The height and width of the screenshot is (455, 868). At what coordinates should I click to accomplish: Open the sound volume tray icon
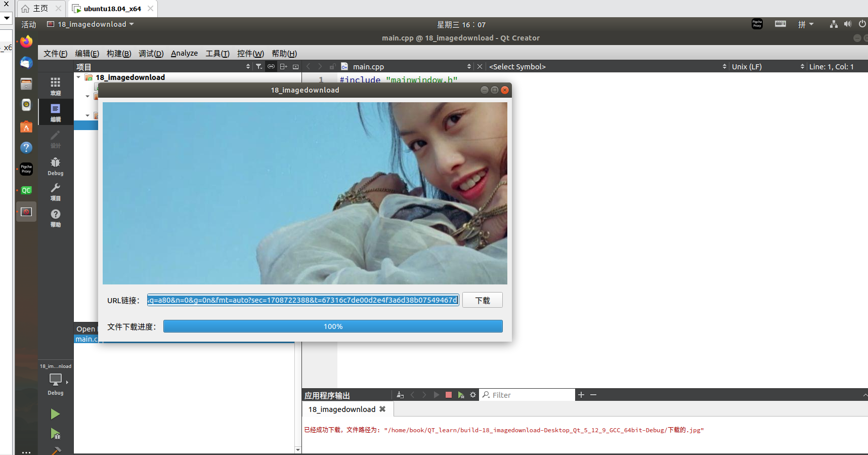[x=848, y=24]
